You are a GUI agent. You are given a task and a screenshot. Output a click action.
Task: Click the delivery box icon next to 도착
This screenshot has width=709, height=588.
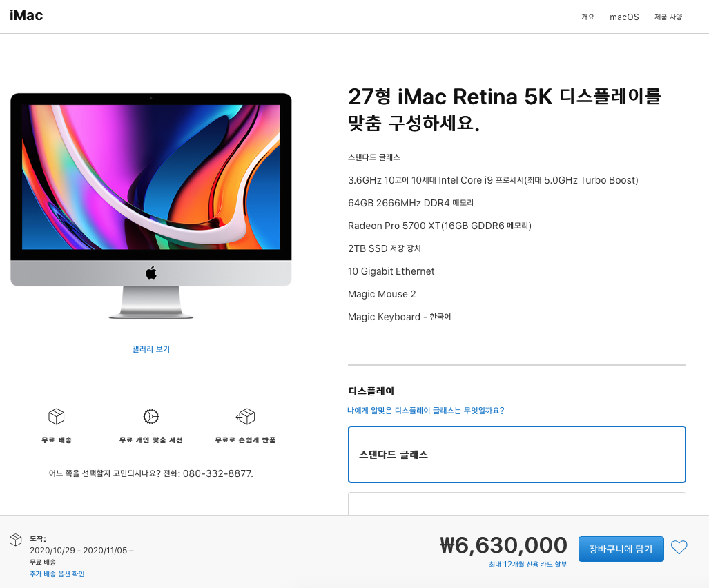16,540
